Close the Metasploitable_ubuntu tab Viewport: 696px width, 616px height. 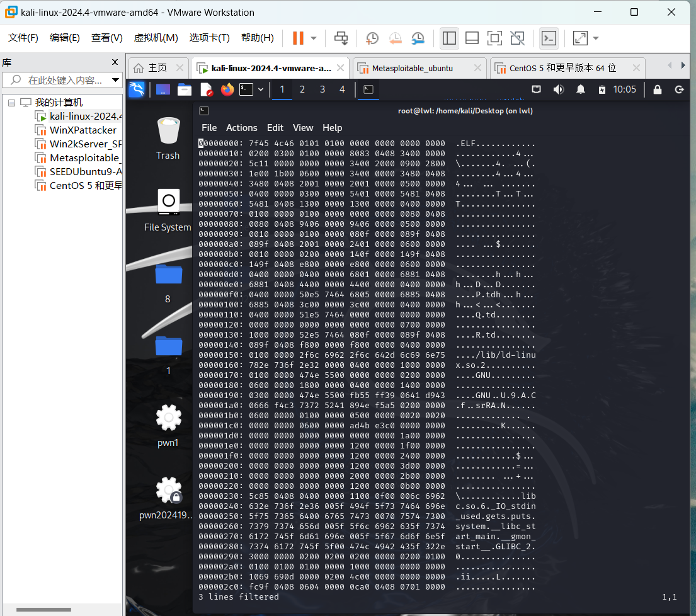point(477,68)
